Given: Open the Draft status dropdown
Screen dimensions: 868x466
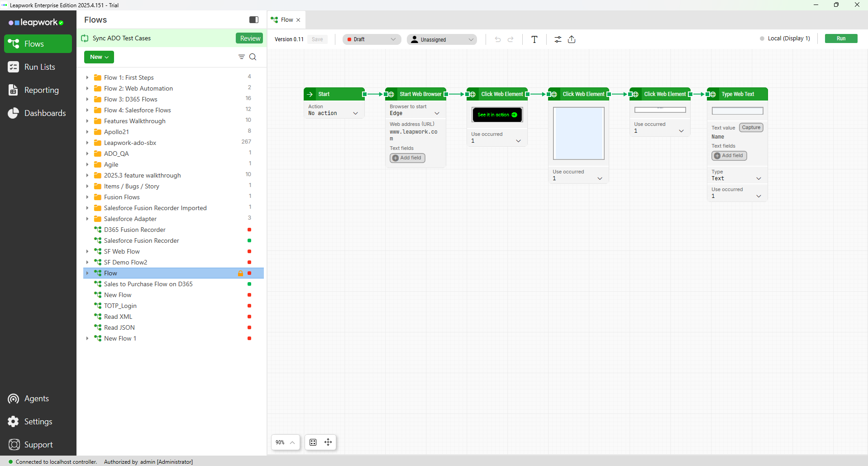Looking at the screenshot, I should tap(372, 39).
